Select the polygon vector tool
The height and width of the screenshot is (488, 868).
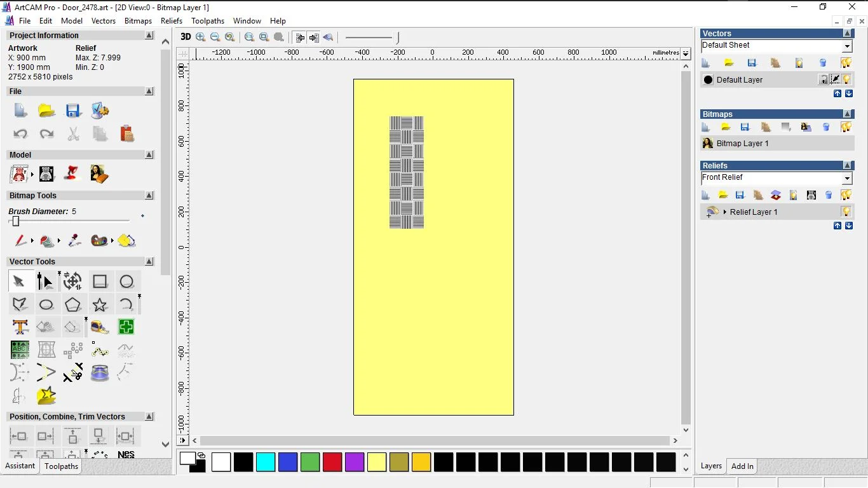[x=73, y=305]
